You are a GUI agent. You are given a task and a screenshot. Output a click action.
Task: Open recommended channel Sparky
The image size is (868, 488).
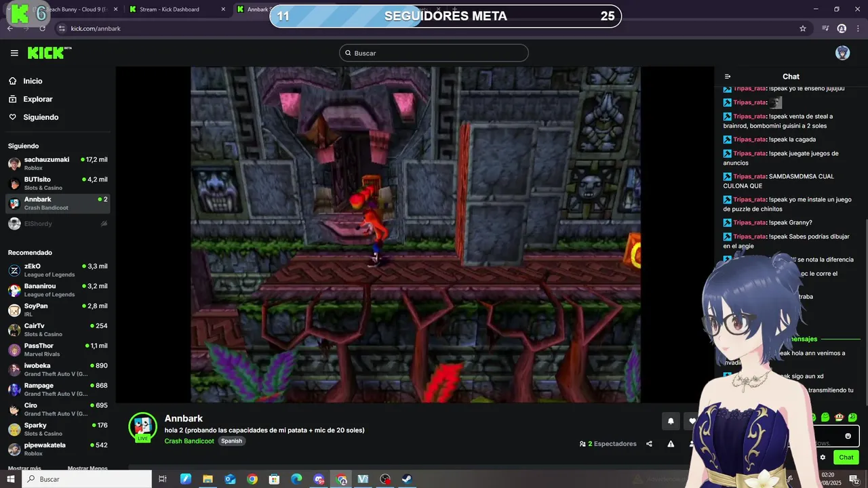[58, 429]
